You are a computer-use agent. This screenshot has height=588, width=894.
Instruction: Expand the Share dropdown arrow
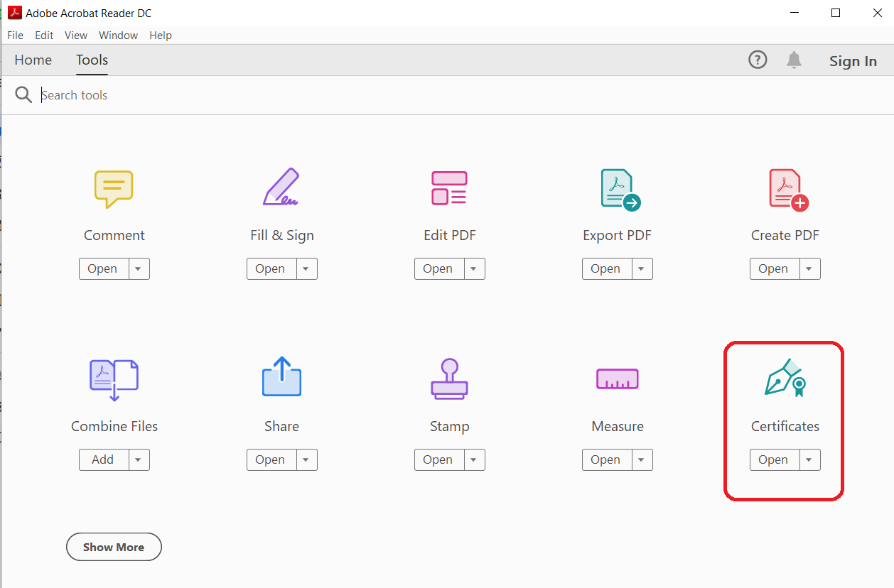pos(306,460)
